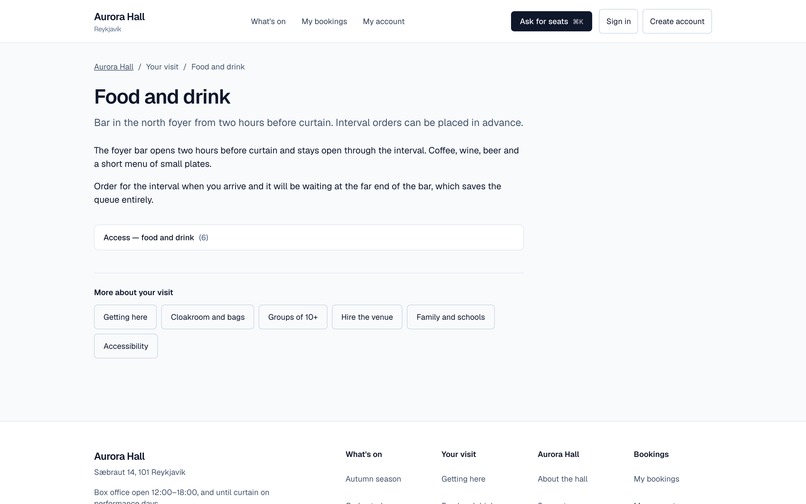Open Groups of 10+ chip
806x504 pixels.
(x=292, y=317)
